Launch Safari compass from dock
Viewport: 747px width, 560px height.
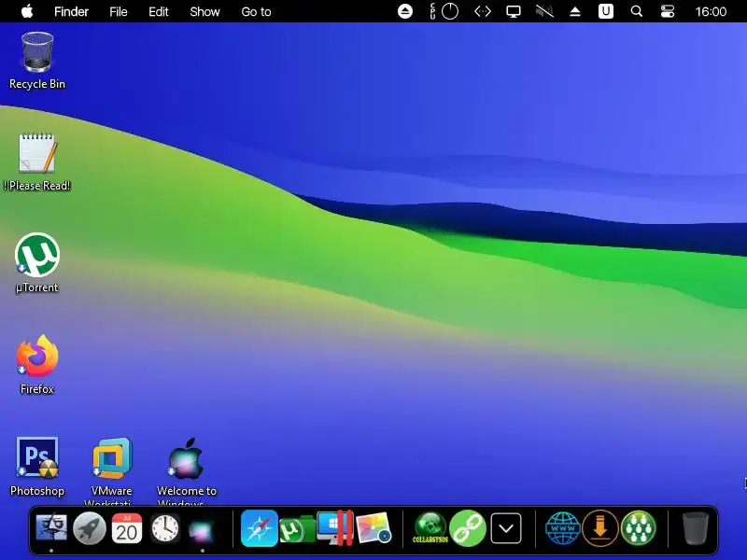(260, 528)
